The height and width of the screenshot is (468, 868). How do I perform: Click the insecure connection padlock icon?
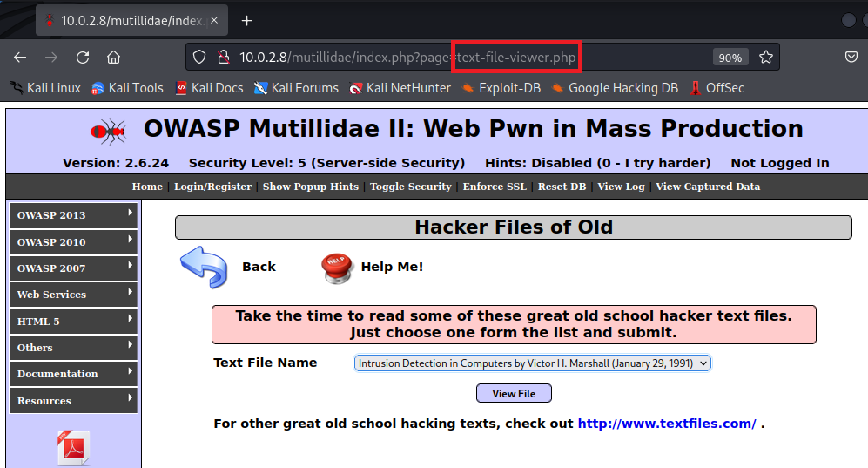[x=223, y=57]
